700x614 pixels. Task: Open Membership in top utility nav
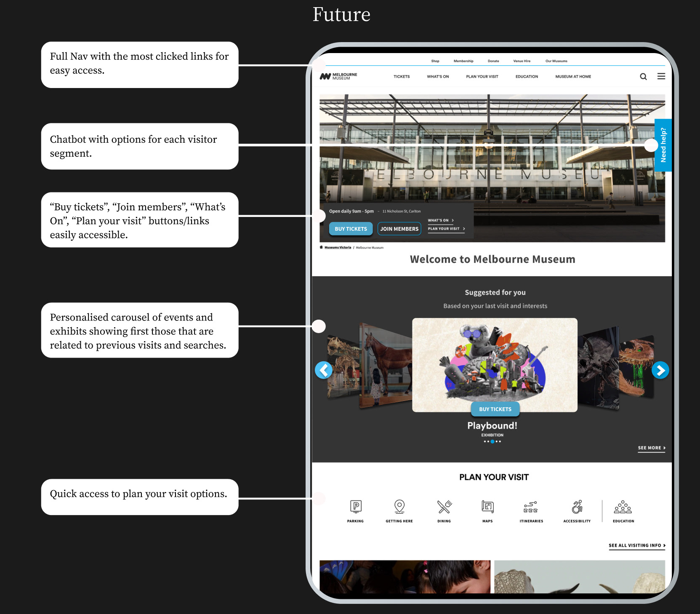click(x=463, y=61)
